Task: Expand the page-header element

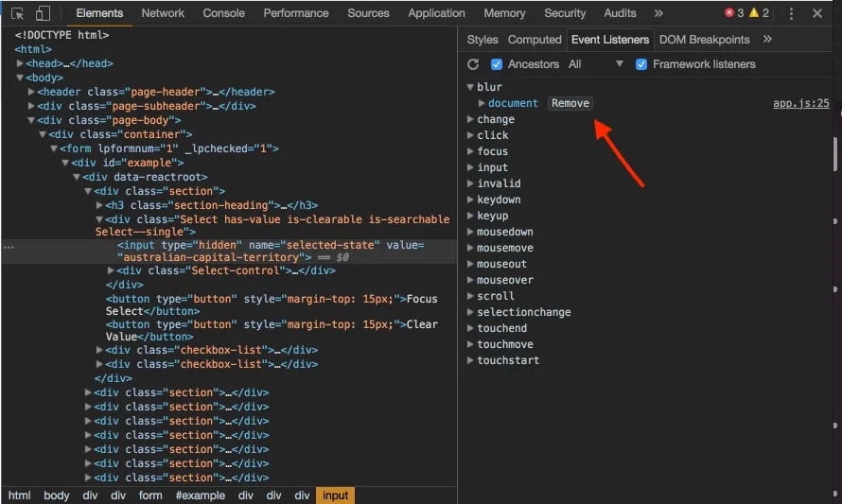Action: 31,92
